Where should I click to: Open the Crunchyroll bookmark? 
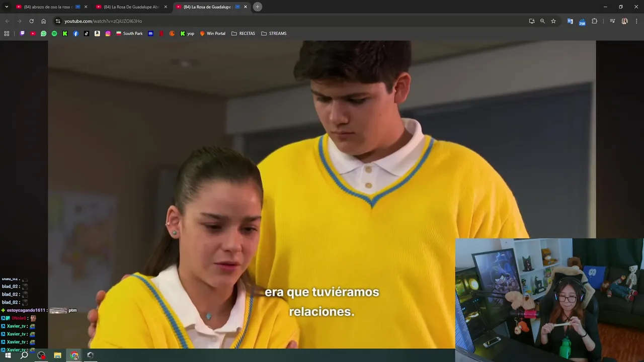pyautogui.click(x=172, y=34)
